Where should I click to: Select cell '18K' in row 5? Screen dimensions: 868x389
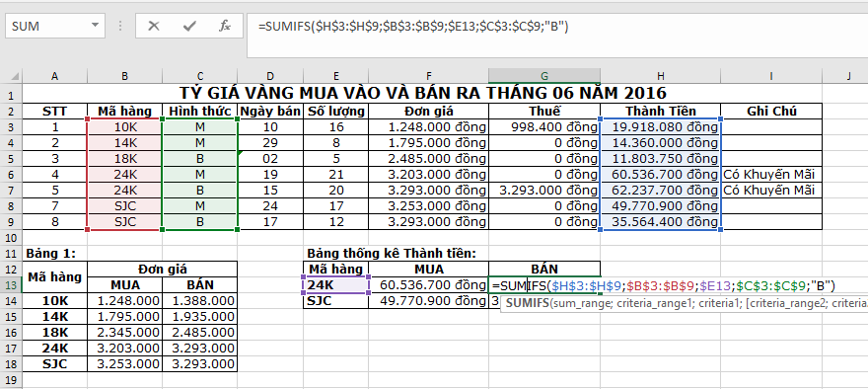pyautogui.click(x=124, y=159)
